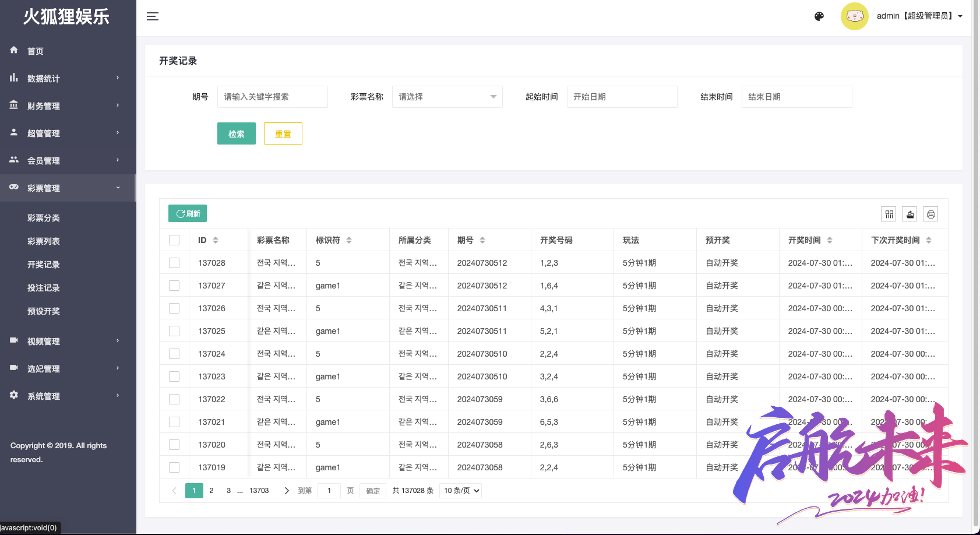Expand the 会员管理 menu chevron

[118, 160]
